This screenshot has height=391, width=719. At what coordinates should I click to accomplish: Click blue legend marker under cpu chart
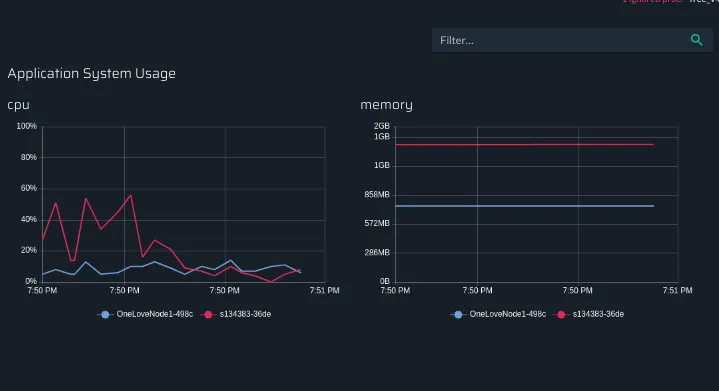[105, 314]
